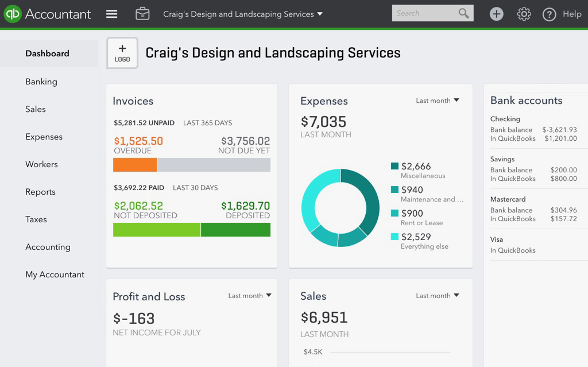
Task: Add a company logo
Action: (x=122, y=53)
